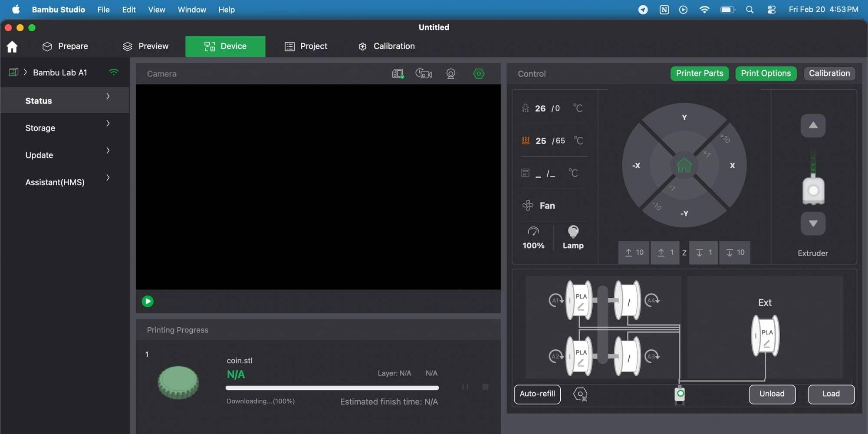Select the Ext external PLA spool
This screenshot has height=434, width=868.
766,336
